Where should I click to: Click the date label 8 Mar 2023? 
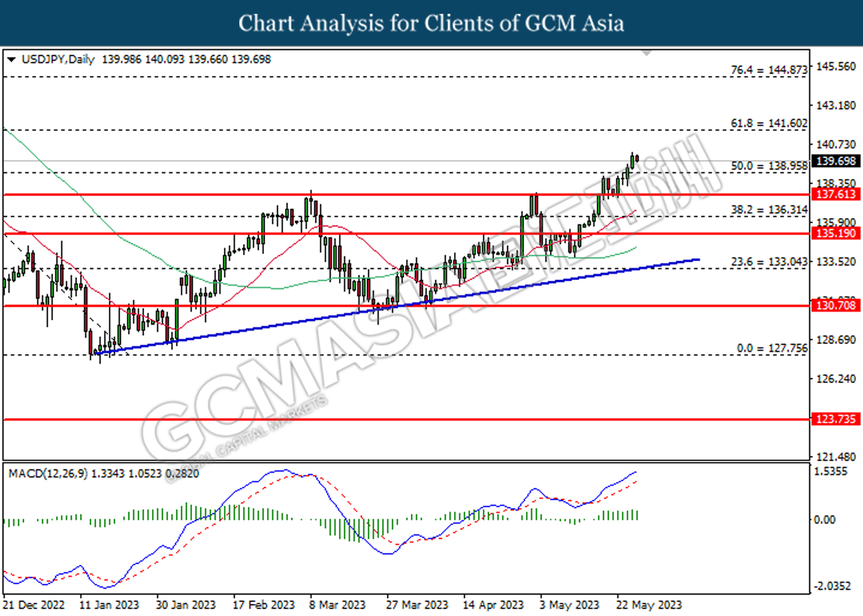pyautogui.click(x=337, y=605)
